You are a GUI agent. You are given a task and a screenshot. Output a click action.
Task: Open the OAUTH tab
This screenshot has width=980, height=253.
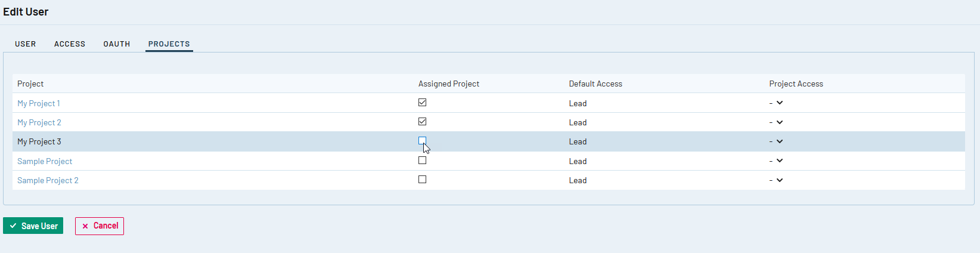tap(117, 44)
